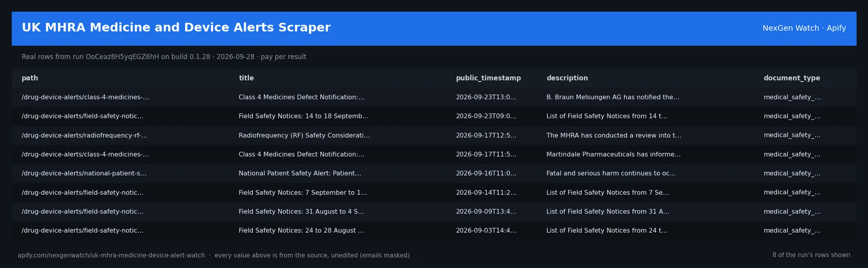Click timestamp '2026-09-09T13:4…'
This screenshot has width=868, height=268.
(486, 212)
